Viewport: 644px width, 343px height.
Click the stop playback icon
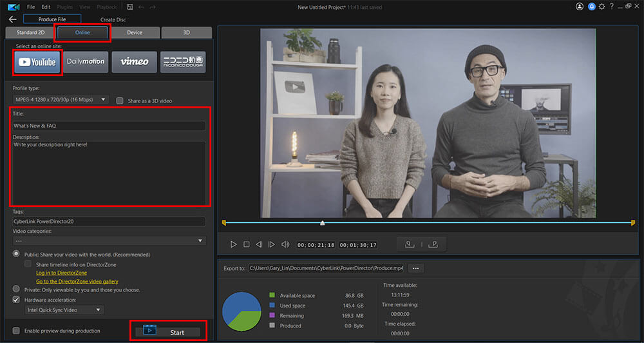(246, 244)
